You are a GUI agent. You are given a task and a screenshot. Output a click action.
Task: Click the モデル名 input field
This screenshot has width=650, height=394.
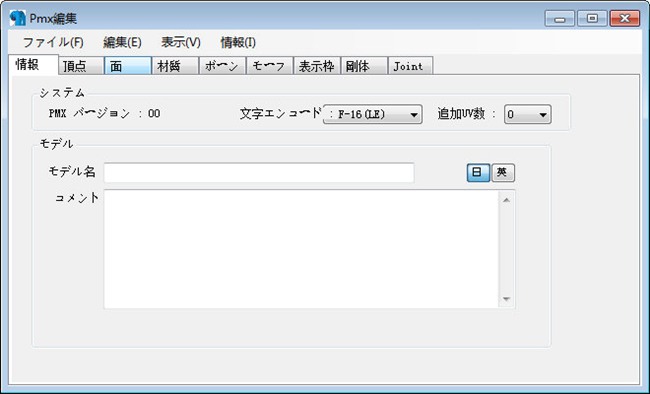[x=259, y=173]
